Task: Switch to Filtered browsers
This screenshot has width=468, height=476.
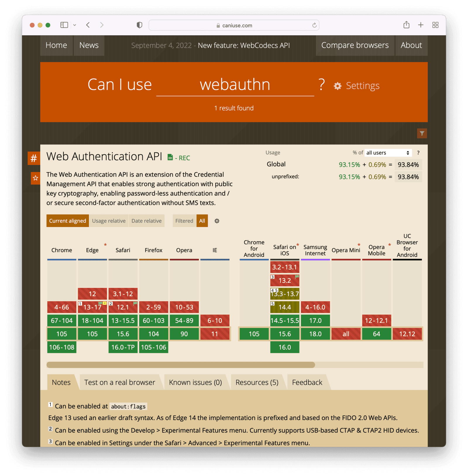Action: click(184, 221)
